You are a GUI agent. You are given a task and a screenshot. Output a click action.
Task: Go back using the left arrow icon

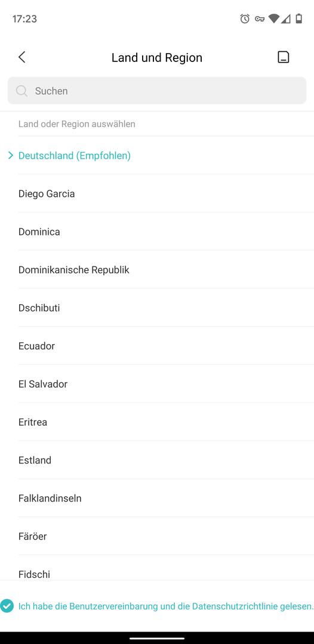[x=22, y=57]
